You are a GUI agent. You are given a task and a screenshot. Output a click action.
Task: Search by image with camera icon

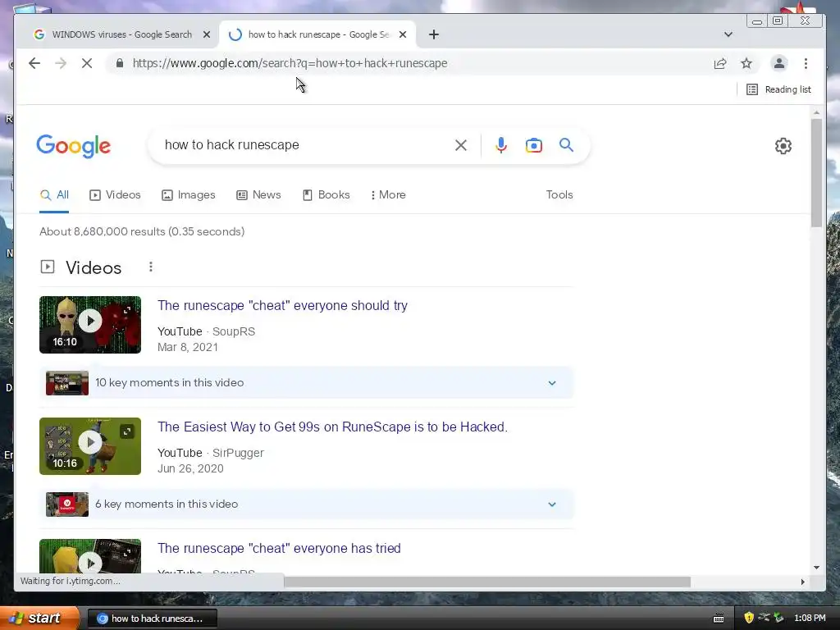[x=533, y=145]
